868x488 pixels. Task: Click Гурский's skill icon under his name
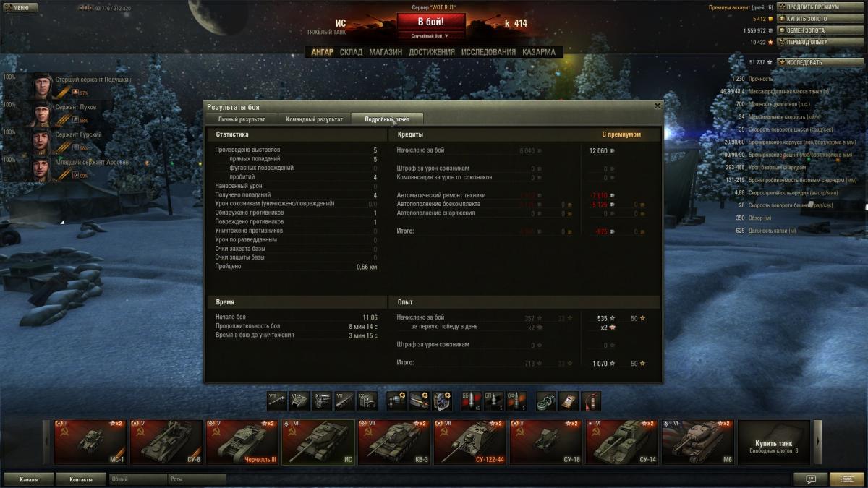coord(75,147)
